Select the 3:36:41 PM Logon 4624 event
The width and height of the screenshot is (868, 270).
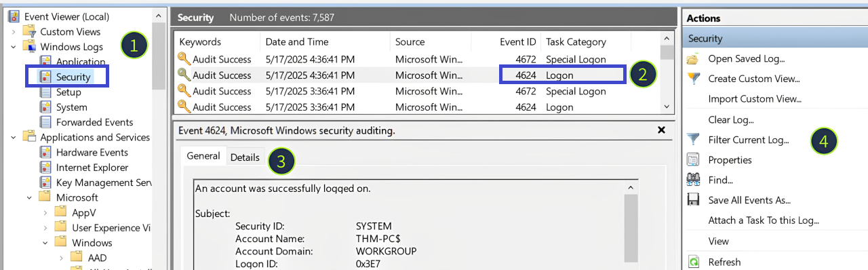(417, 107)
